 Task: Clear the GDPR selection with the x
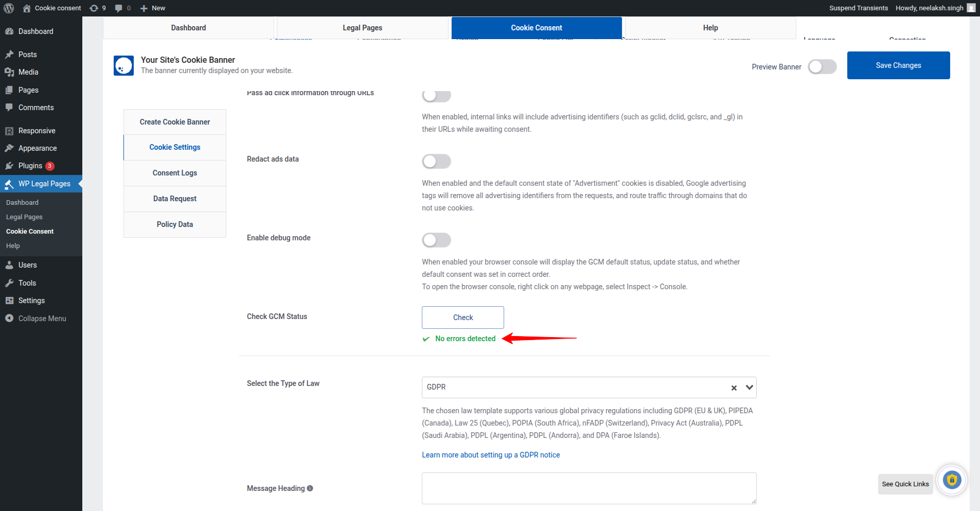coord(734,387)
